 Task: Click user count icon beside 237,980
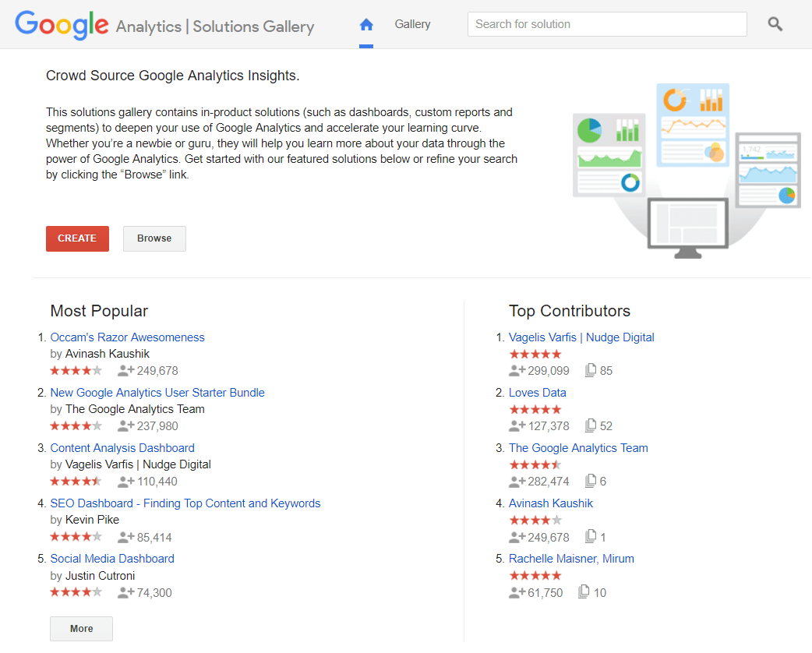(x=125, y=425)
